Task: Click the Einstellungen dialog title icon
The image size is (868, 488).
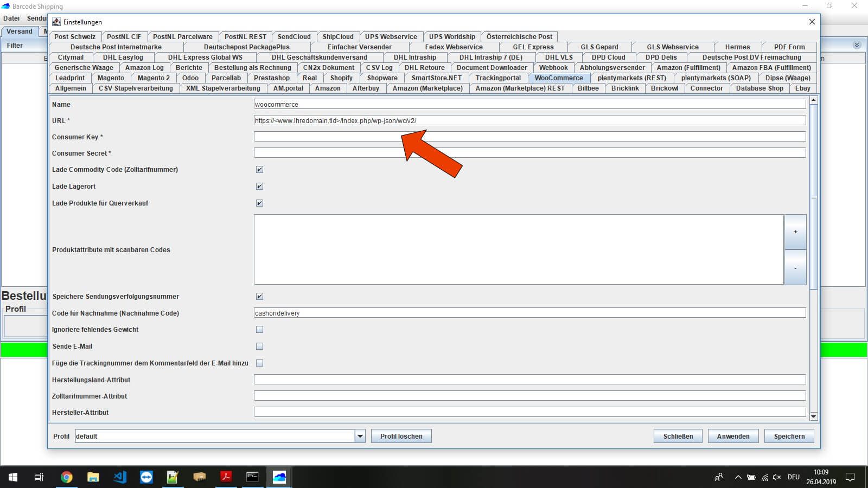Action: (56, 22)
